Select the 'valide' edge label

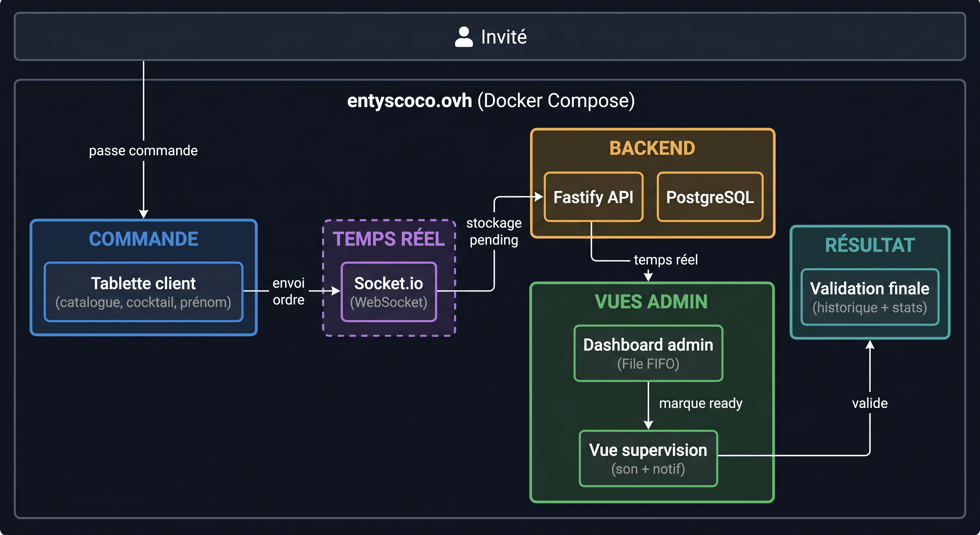[x=870, y=403]
